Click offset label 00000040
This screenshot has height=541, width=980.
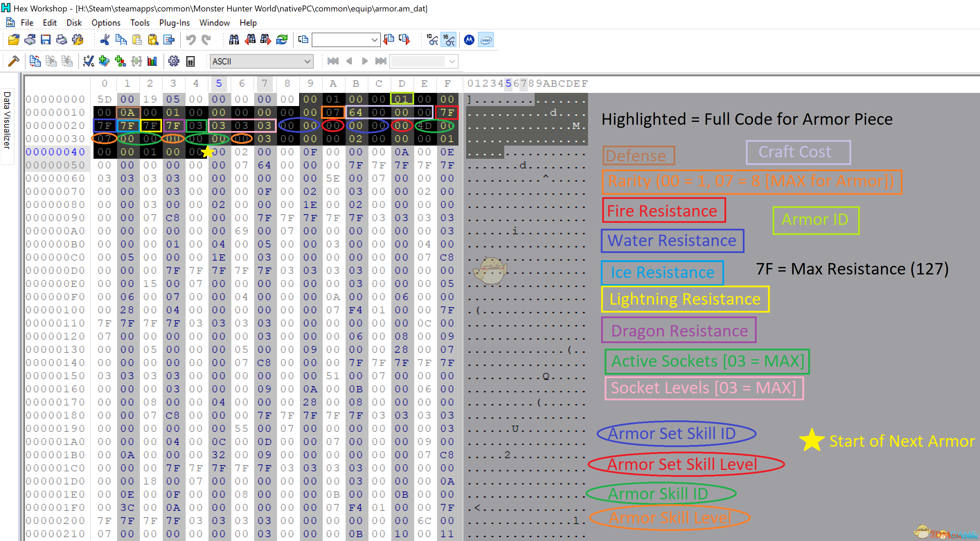[55, 152]
